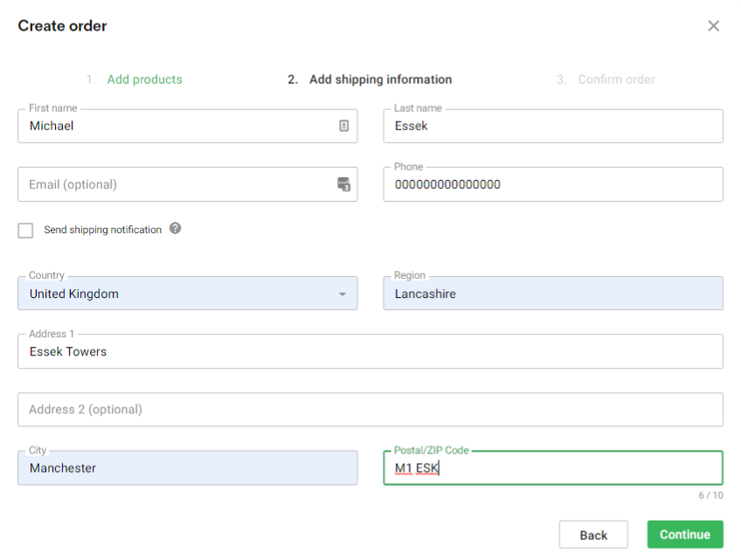
Task: Close the Create order dialog
Action: [x=713, y=25]
